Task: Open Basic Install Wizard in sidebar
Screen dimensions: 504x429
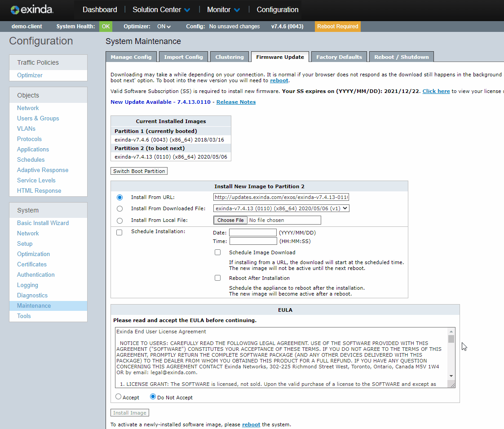Action: click(43, 223)
